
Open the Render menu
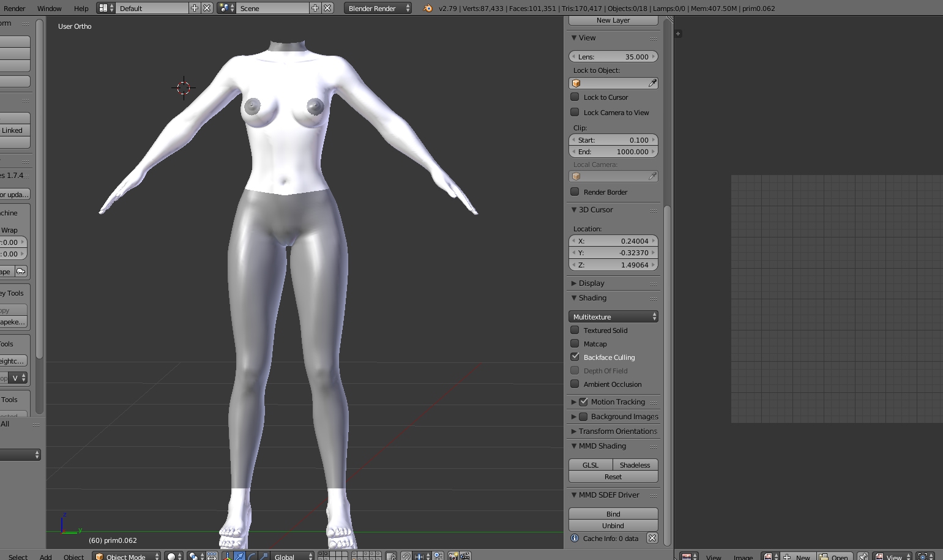coord(15,9)
